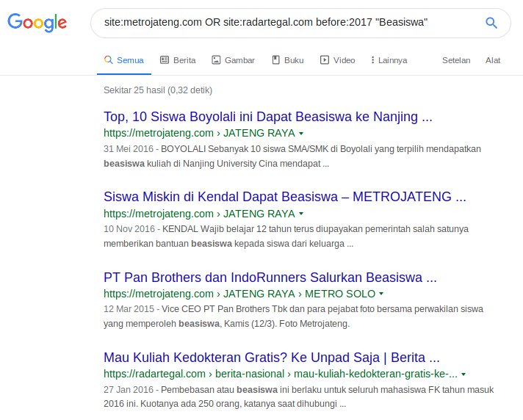This screenshot has height=420, width=523.
Task: Open 'Mau Kuliah Kedokteran Gratis' result
Action: click(x=272, y=358)
